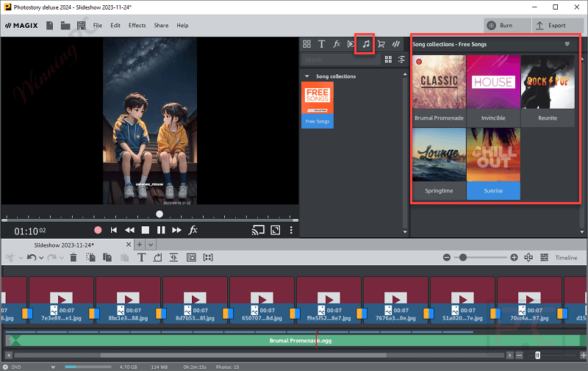Collapse the Song collections section
The image size is (588, 371).
click(x=307, y=76)
